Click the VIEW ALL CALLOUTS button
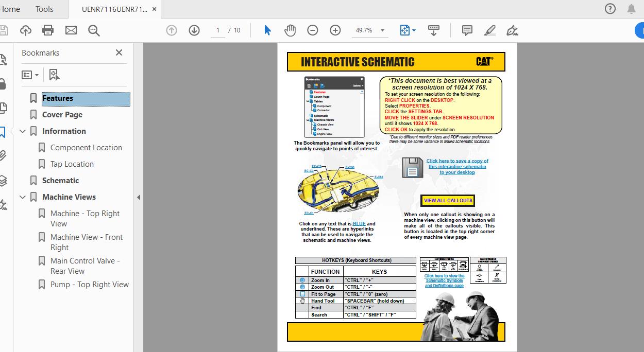This screenshot has width=644, height=352. coord(448,201)
